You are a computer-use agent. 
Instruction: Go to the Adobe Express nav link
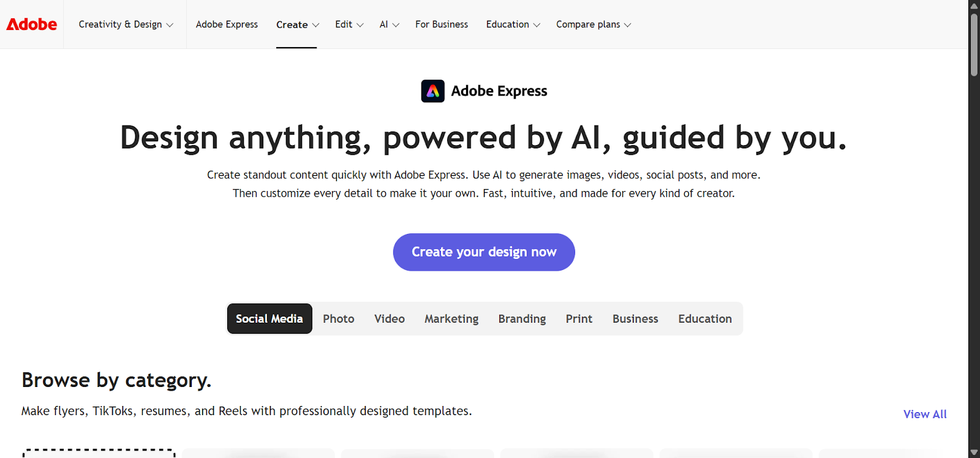227,24
